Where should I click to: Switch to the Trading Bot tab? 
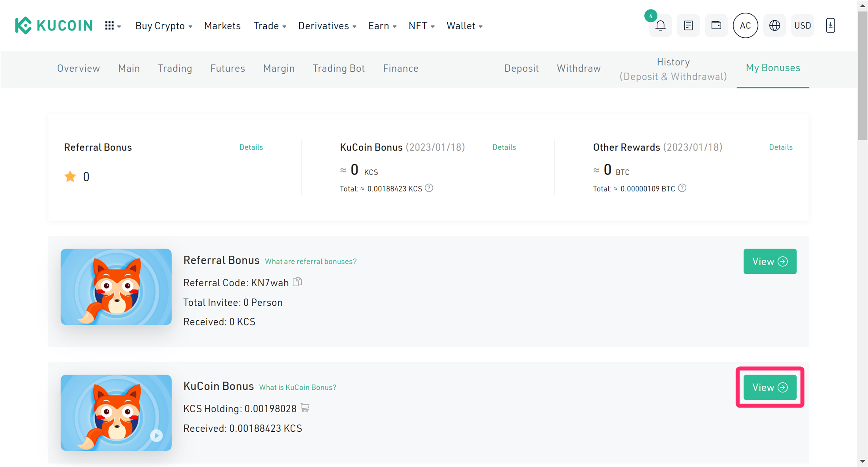(x=339, y=68)
